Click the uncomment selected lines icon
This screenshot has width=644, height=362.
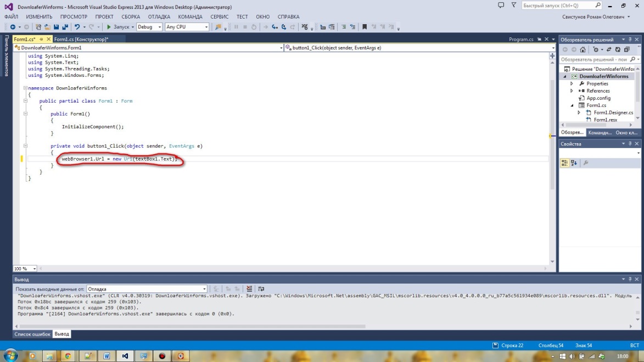pyautogui.click(x=352, y=27)
